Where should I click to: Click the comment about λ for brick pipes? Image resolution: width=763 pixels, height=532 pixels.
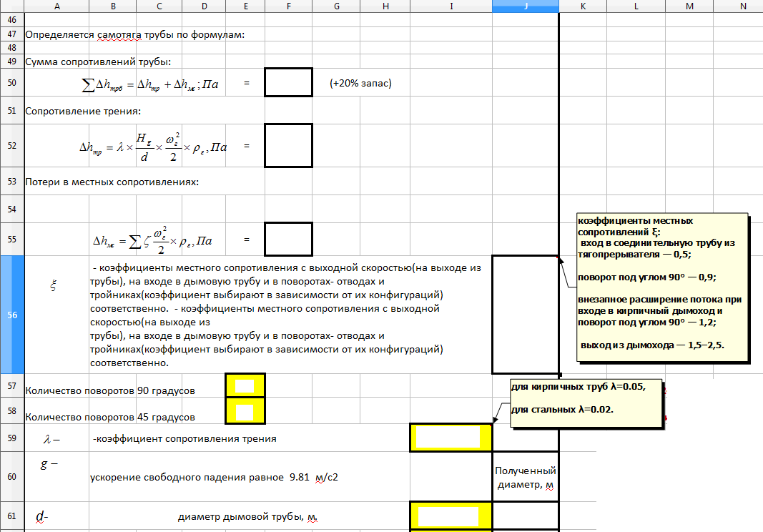point(586,402)
